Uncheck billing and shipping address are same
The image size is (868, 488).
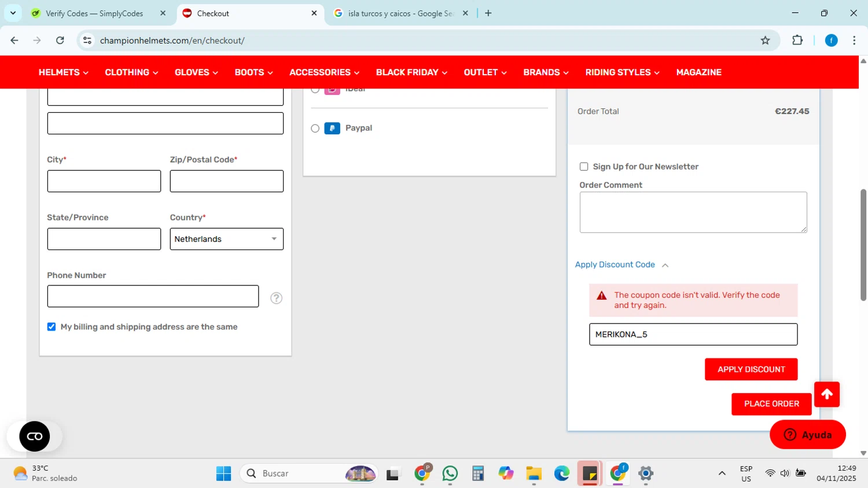[x=52, y=327]
